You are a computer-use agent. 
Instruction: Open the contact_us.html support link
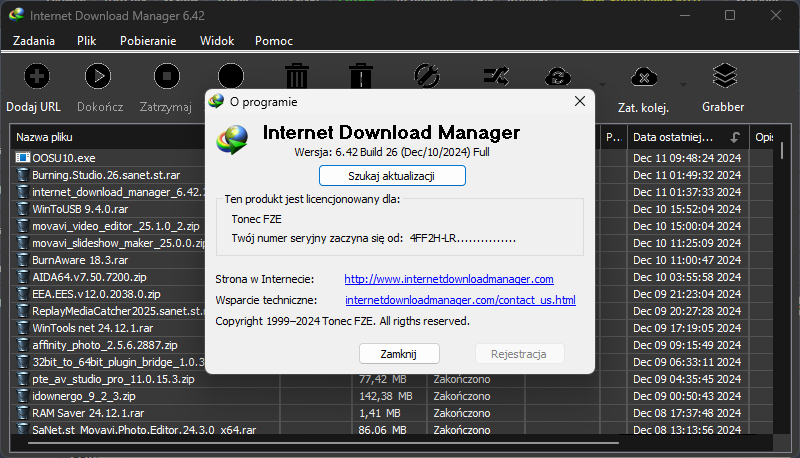[460, 300]
